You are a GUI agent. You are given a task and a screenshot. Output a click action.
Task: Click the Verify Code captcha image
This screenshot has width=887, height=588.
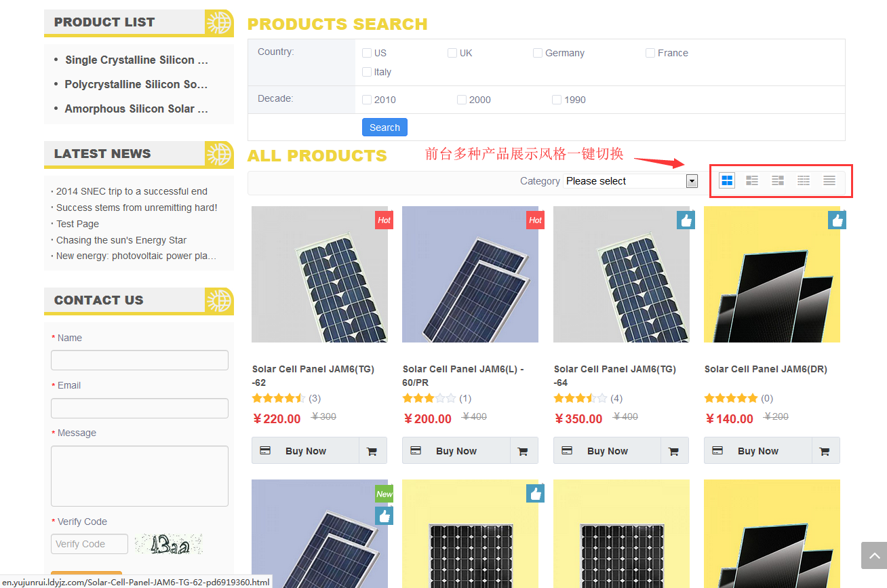point(168,544)
